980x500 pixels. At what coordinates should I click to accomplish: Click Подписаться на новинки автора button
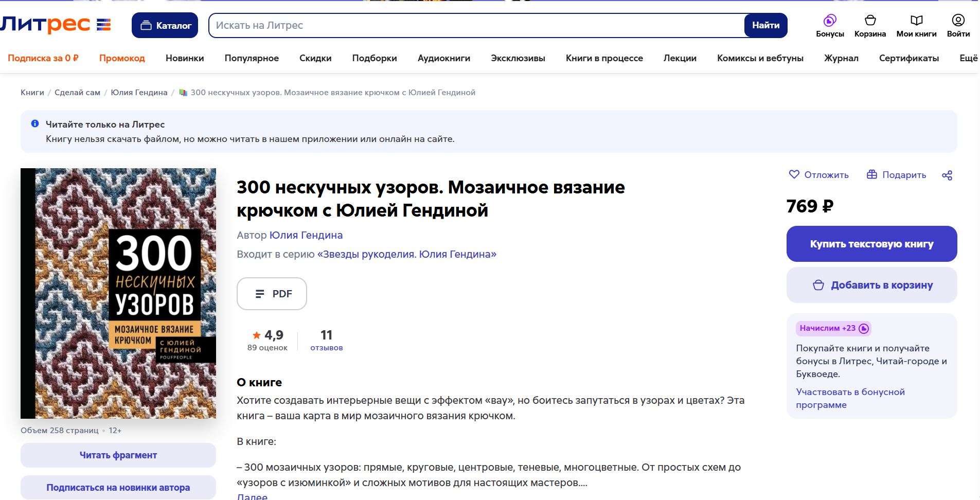tap(118, 487)
